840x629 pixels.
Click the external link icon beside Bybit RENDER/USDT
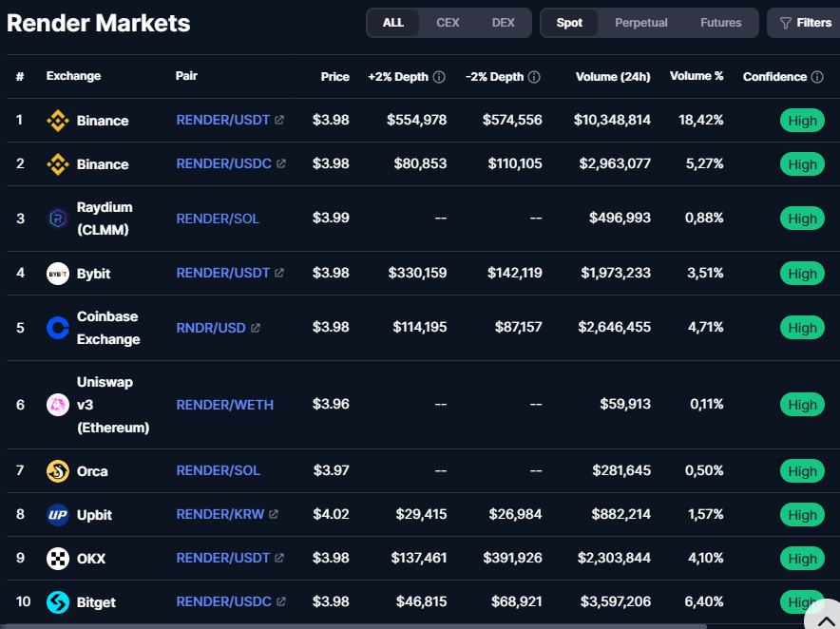coord(279,273)
